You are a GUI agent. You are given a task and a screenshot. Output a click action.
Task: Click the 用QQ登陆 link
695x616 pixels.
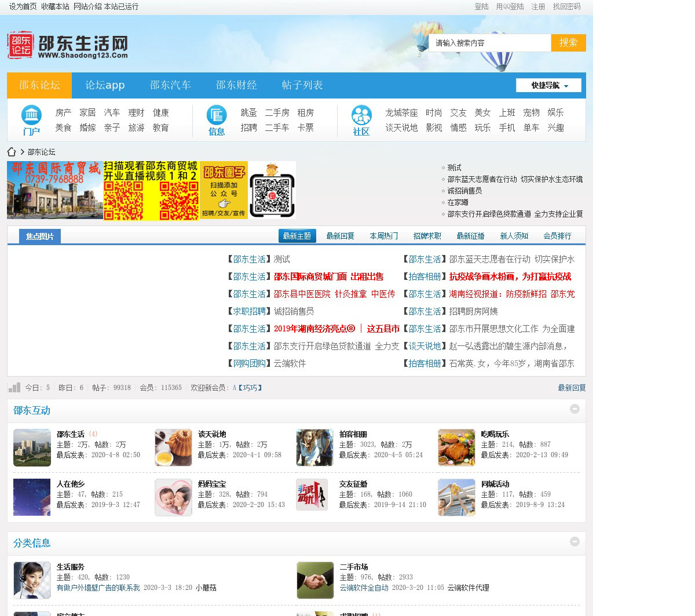[510, 6]
